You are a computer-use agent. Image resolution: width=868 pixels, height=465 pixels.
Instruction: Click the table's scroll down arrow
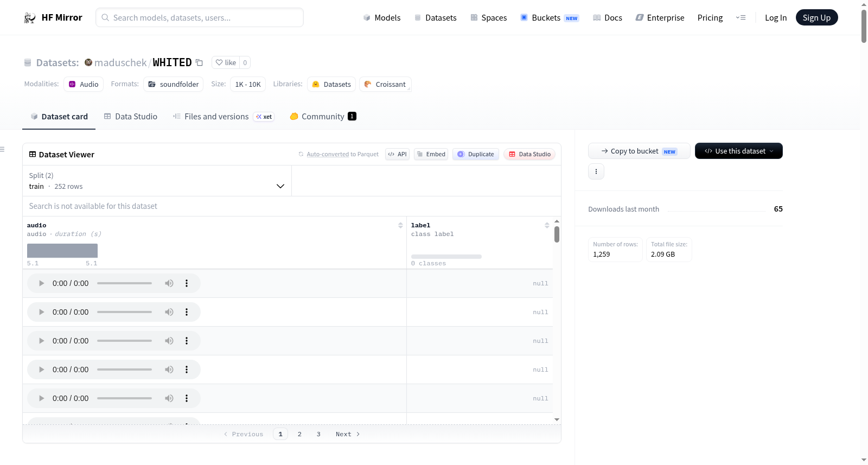pyautogui.click(x=557, y=419)
